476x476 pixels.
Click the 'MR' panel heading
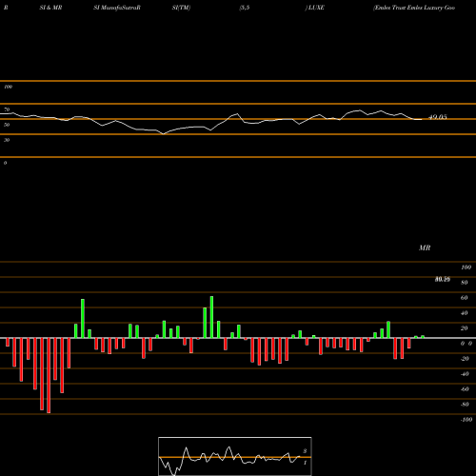[425, 248]
